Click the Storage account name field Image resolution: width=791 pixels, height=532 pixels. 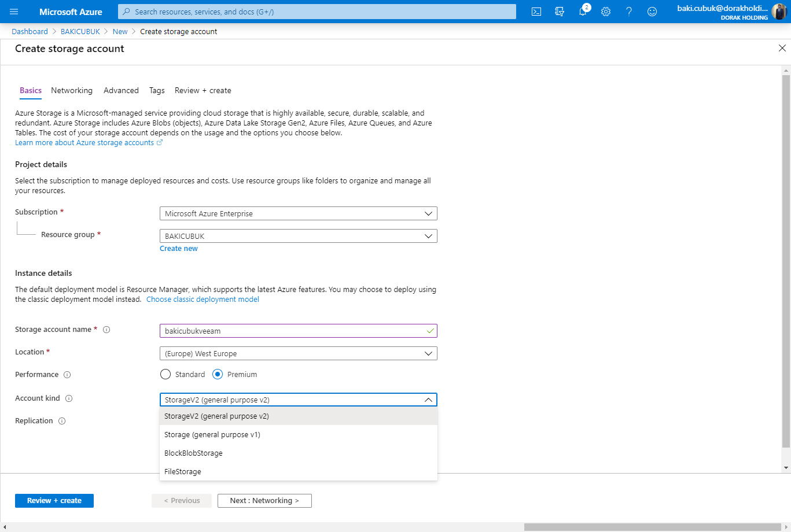tap(299, 331)
